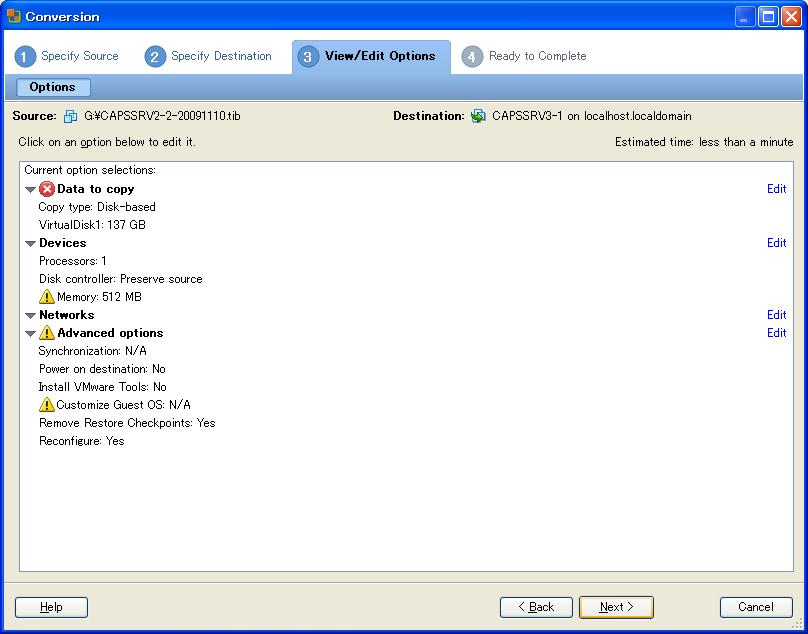Select Disk controller: Preserve source option
The width and height of the screenshot is (808, 634).
121,279
